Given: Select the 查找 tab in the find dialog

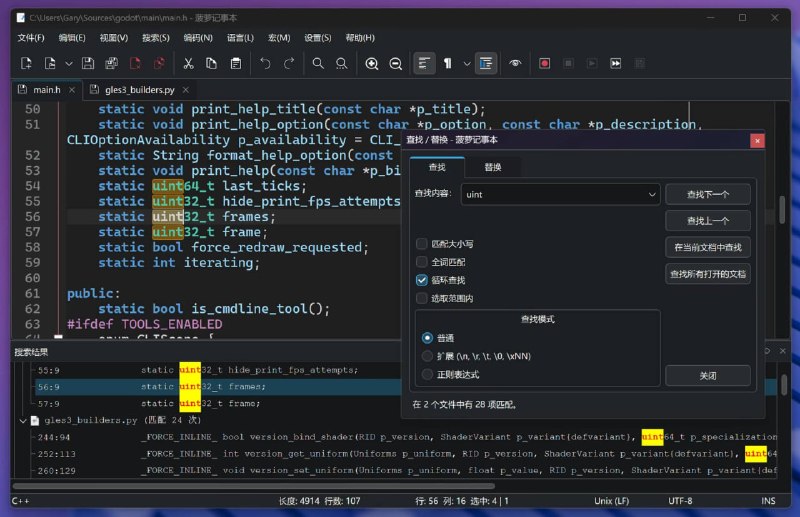Looking at the screenshot, I should click(437, 167).
